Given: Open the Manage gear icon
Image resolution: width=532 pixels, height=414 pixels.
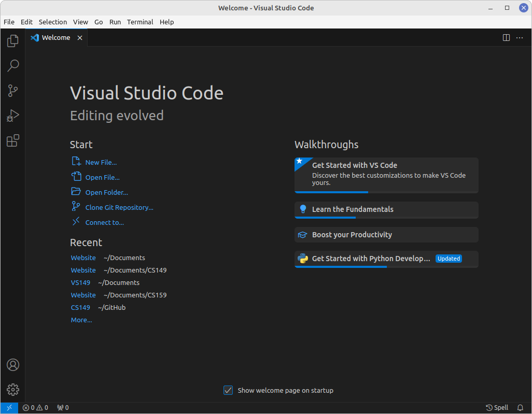Looking at the screenshot, I should pyautogui.click(x=12, y=390).
